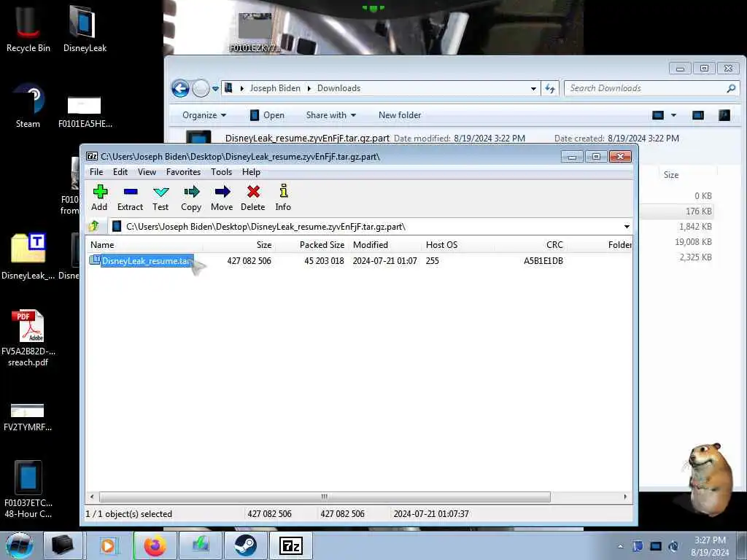Select the FV2TYMRF desktop thumbnail
This screenshot has height=560, width=747.
(28, 417)
